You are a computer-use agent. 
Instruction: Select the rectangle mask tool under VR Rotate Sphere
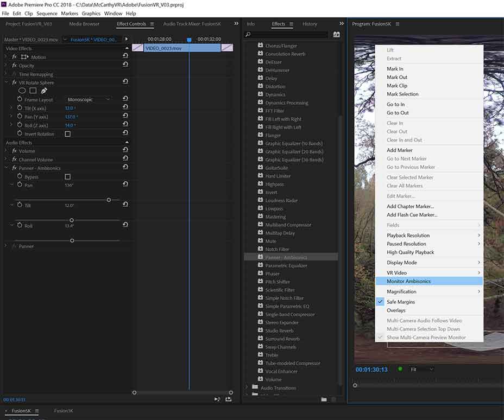tap(33, 91)
